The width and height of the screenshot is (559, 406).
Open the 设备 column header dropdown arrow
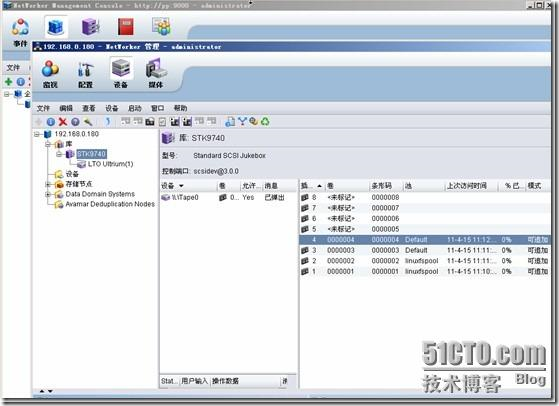181,186
